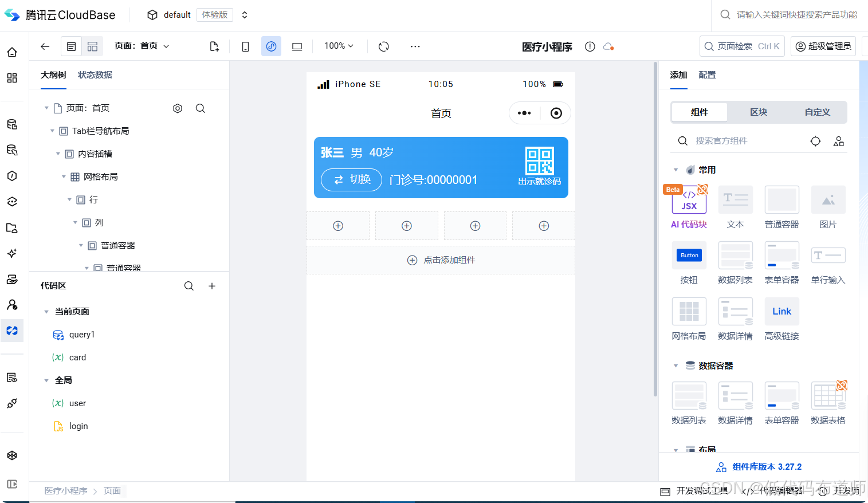The width and height of the screenshot is (868, 503).
Task: Select the 按钮 Button component
Action: (x=689, y=256)
